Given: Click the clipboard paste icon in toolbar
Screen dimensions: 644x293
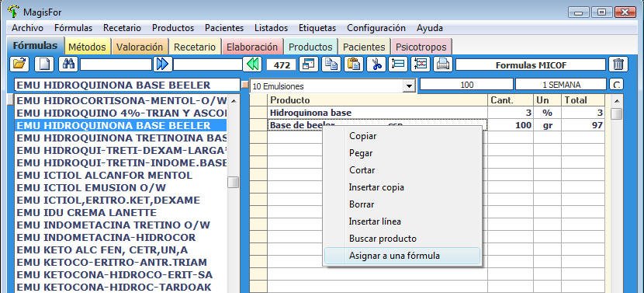Looking at the screenshot, I should click(x=354, y=65).
